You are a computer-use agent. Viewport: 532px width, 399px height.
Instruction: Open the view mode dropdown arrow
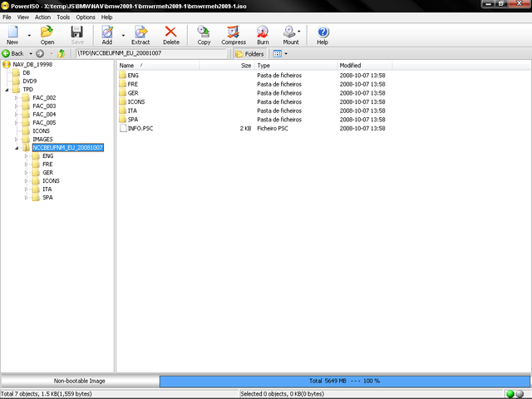pos(286,53)
